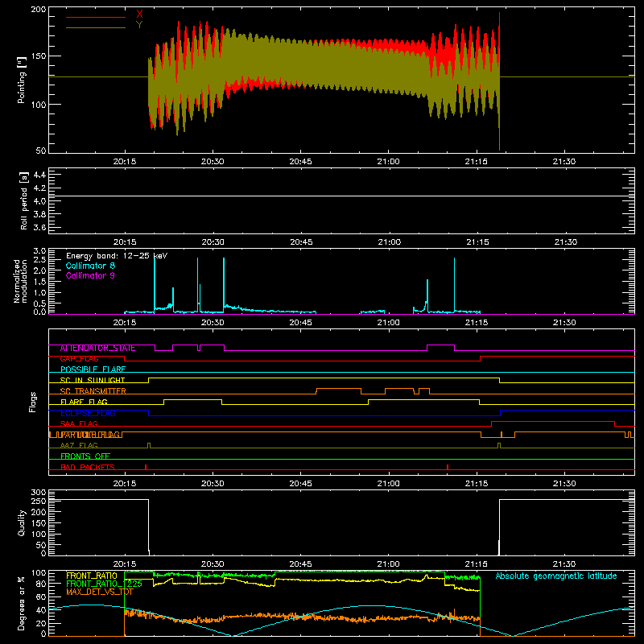This screenshot has width=644, height=644.
Task: Click the yellow FRONT_RATIO legend entry
Action: [x=92, y=576]
